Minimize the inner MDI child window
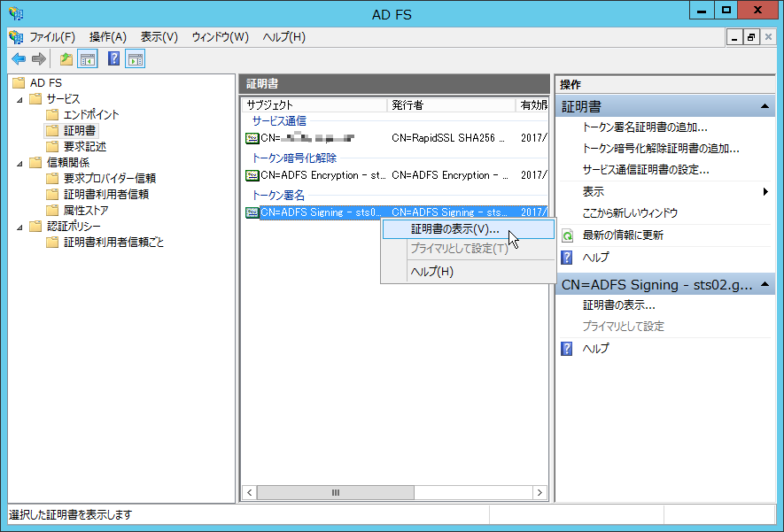This screenshot has height=532, width=784. [x=734, y=37]
